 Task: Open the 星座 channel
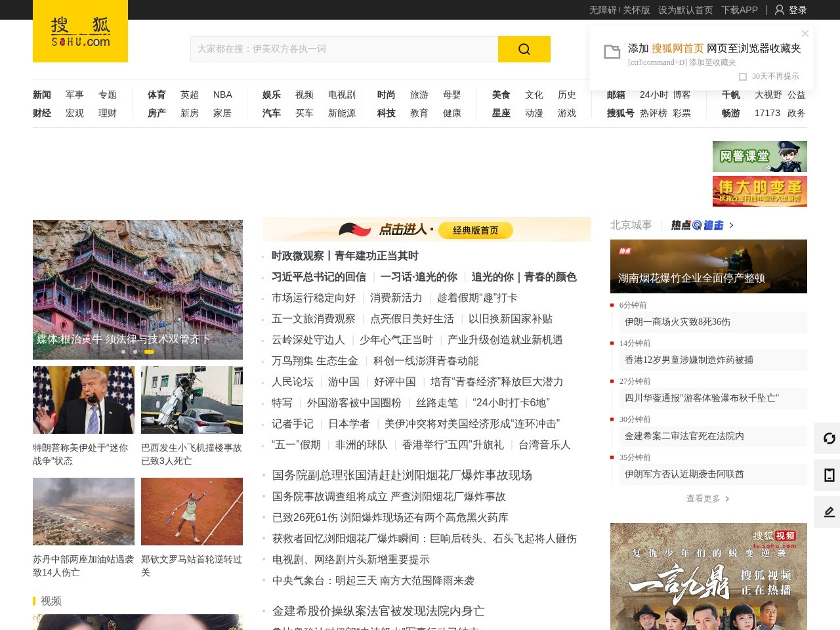pos(501,113)
